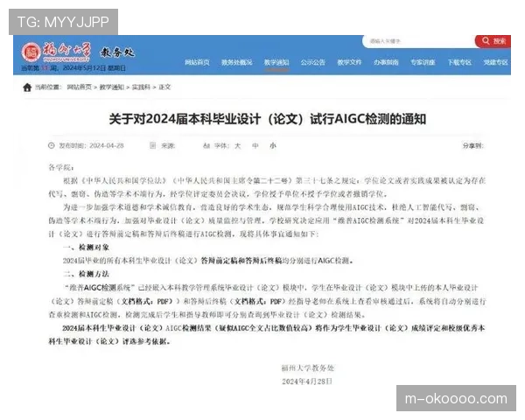Click 正文 in the breadcrumb

(164, 87)
